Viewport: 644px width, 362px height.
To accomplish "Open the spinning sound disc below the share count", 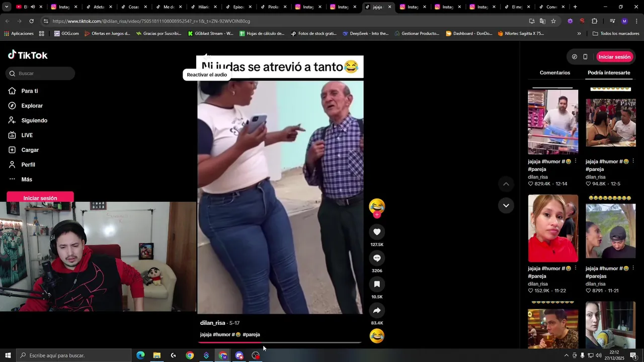I will (377, 336).
